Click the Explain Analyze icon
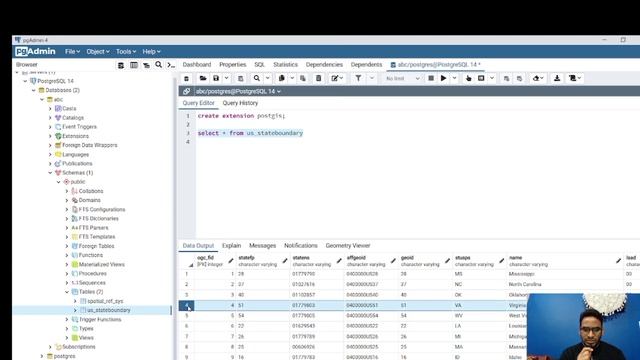The width and height of the screenshot is (640, 360). 481,78
